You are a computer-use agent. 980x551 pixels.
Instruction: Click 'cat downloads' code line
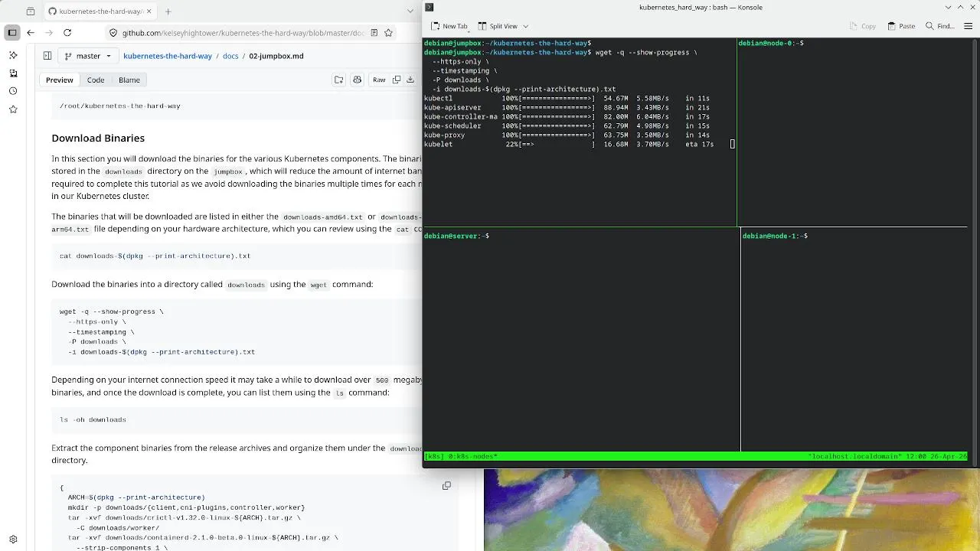point(155,256)
